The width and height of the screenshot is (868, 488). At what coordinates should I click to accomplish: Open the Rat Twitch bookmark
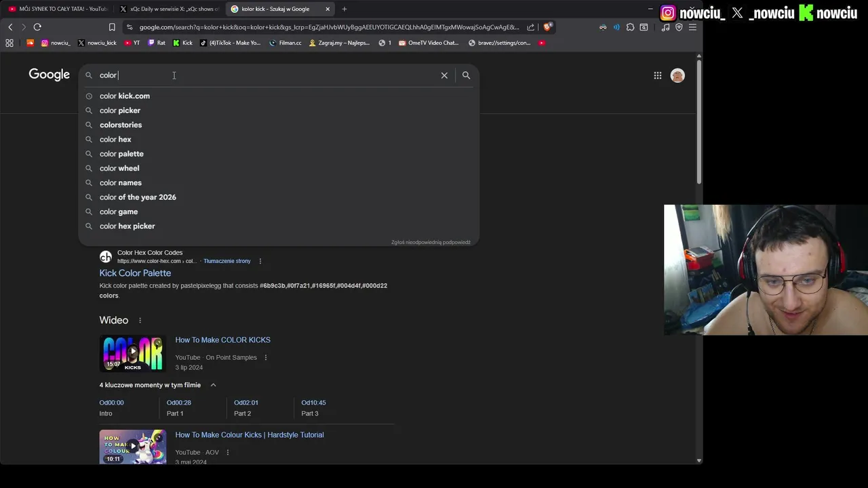point(157,43)
